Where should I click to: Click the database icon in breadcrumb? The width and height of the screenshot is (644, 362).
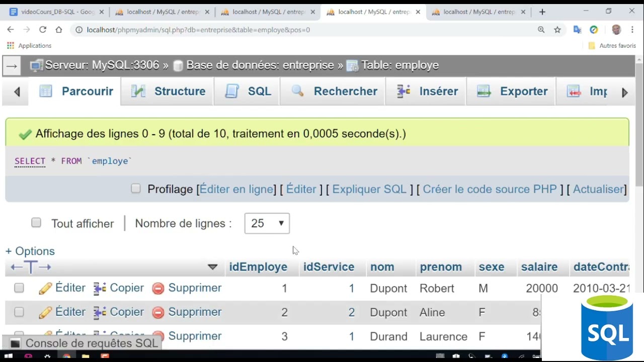tap(178, 65)
